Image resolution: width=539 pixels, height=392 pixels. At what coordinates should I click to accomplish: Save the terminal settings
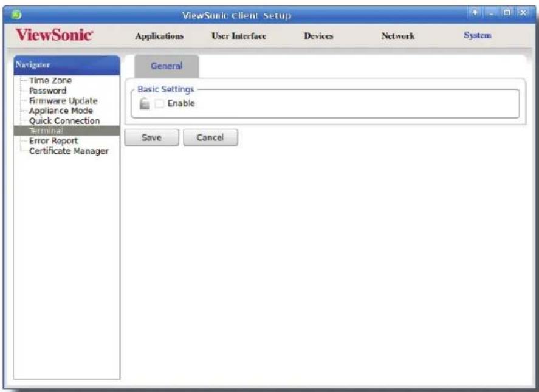(151, 137)
